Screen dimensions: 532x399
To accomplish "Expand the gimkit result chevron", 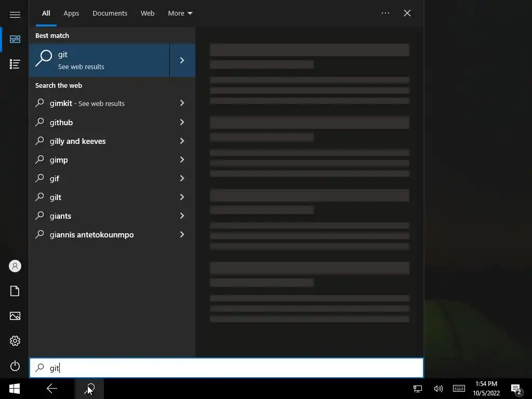I will (x=182, y=103).
